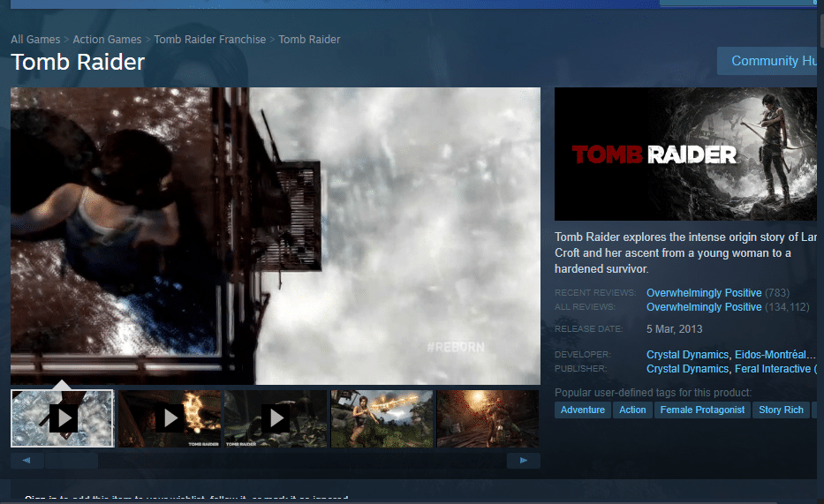Viewport: 824px width, 504px height.
Task: Play the third trailer thumbnail in the dark forest
Action: click(276, 418)
